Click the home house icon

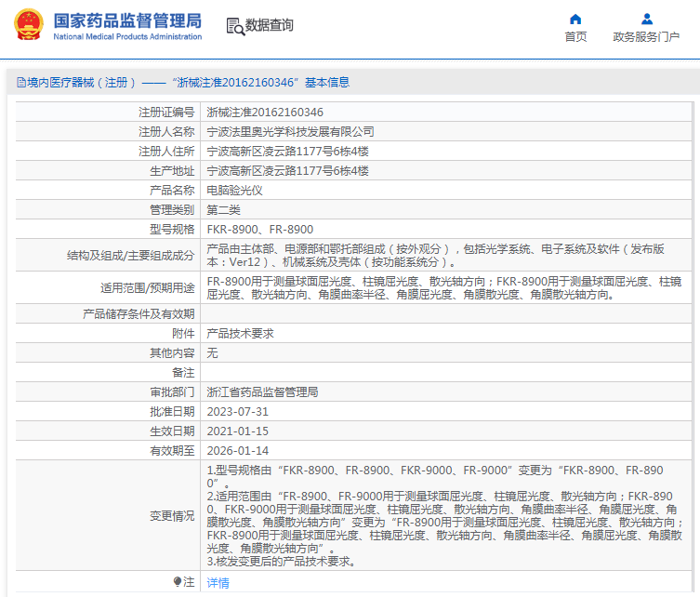coord(575,19)
